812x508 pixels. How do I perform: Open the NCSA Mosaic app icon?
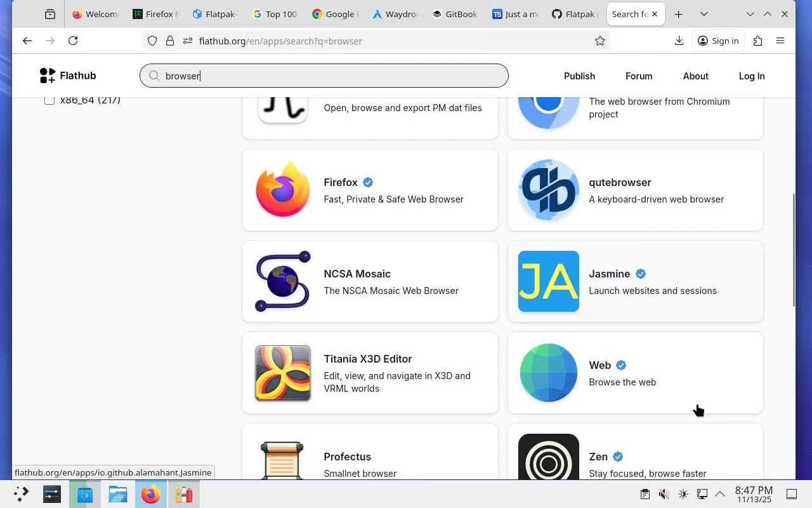point(283,281)
